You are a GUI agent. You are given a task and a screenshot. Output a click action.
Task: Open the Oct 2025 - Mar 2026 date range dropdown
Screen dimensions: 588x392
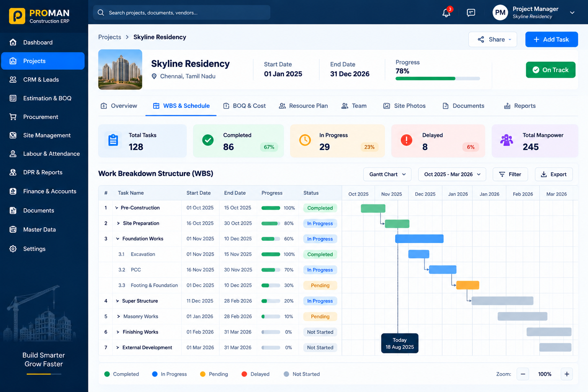(x=452, y=174)
